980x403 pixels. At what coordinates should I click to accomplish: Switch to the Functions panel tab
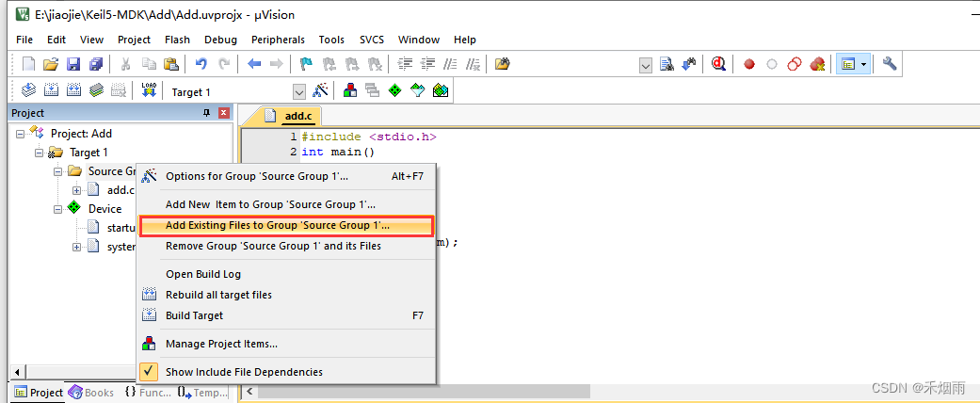[x=148, y=393]
